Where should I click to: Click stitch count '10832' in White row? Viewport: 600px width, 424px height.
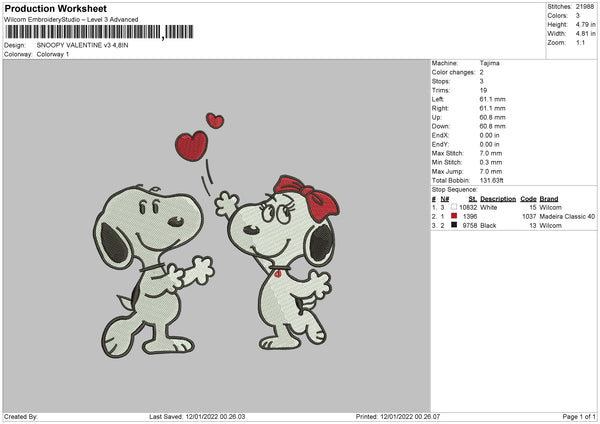468,207
